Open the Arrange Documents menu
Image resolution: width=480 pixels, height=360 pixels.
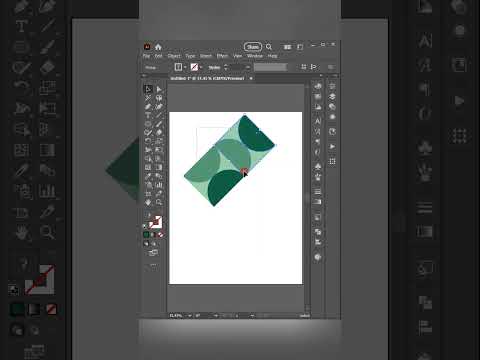287,47
